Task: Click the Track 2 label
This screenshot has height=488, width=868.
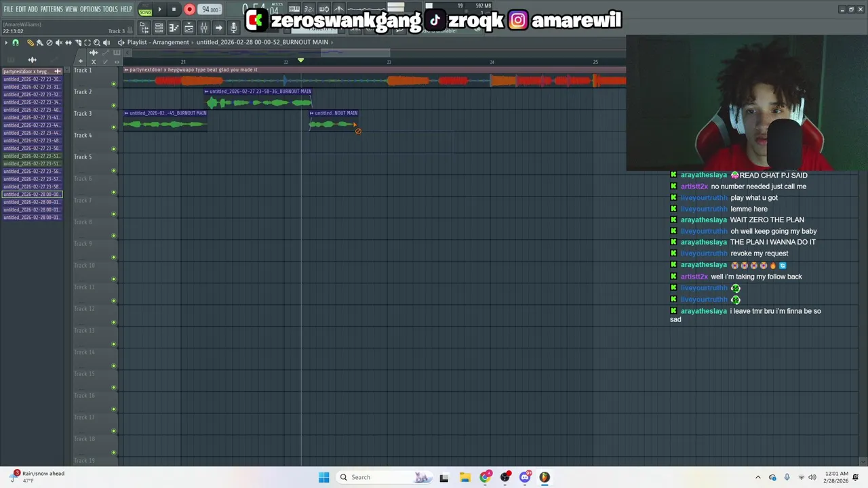Action: (x=83, y=92)
